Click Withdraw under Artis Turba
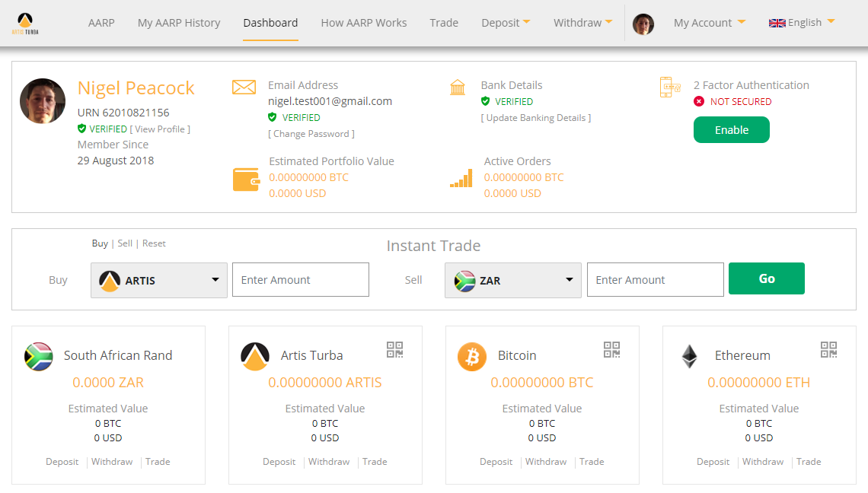 pos(329,462)
